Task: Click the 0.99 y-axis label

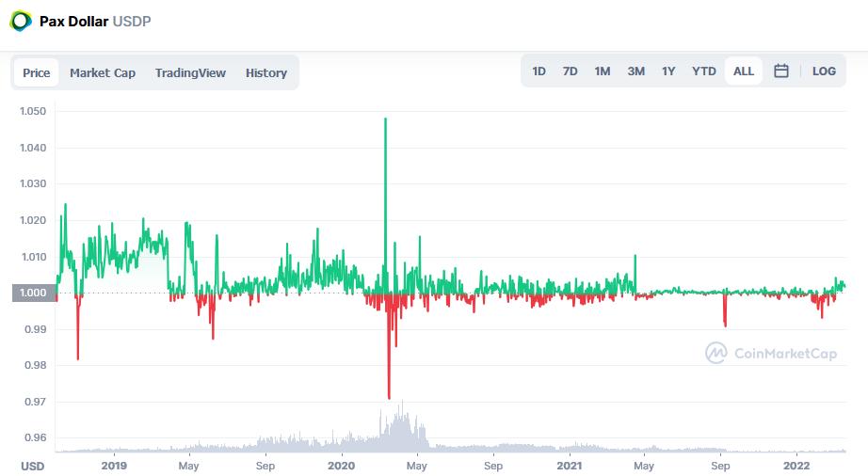Action: (36, 329)
